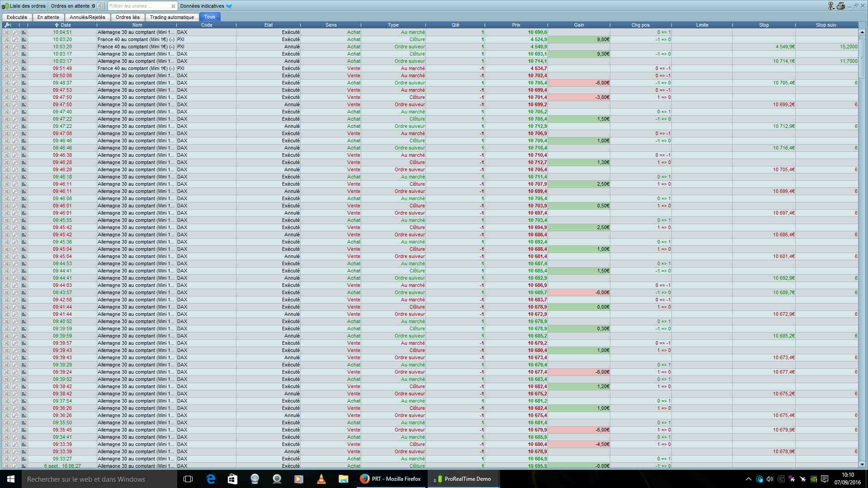Click the print icon in title bar
The height and width of the screenshot is (488, 868).
[841, 6]
